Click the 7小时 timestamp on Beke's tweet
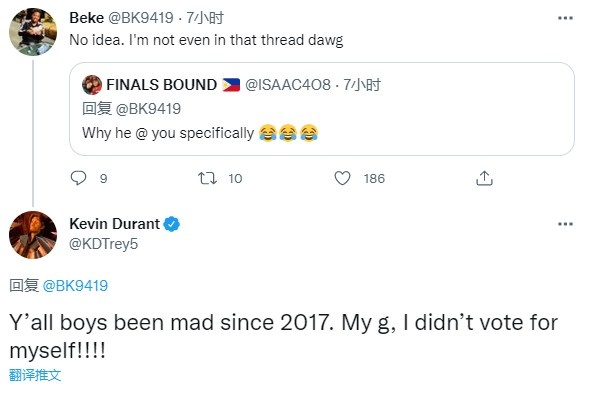 tap(205, 18)
